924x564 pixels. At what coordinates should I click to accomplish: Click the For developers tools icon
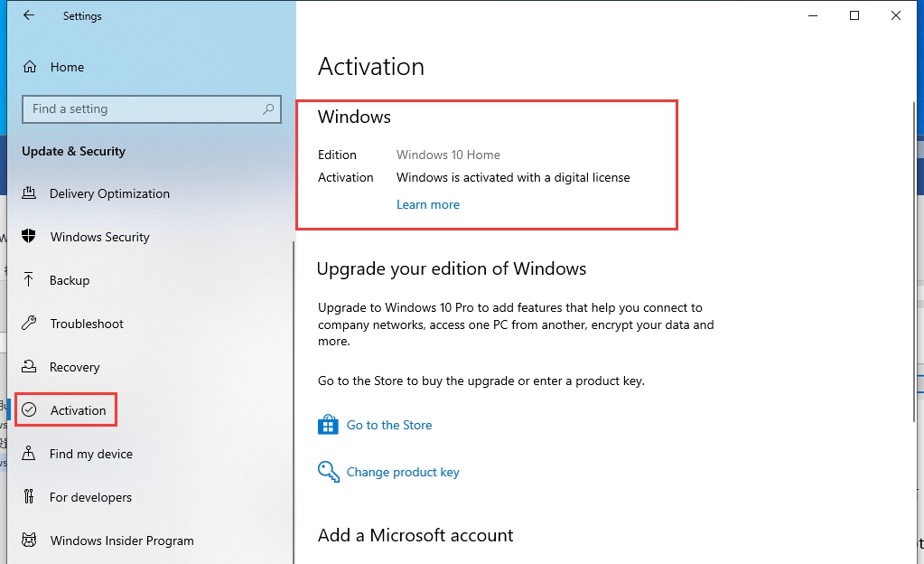coord(29,497)
